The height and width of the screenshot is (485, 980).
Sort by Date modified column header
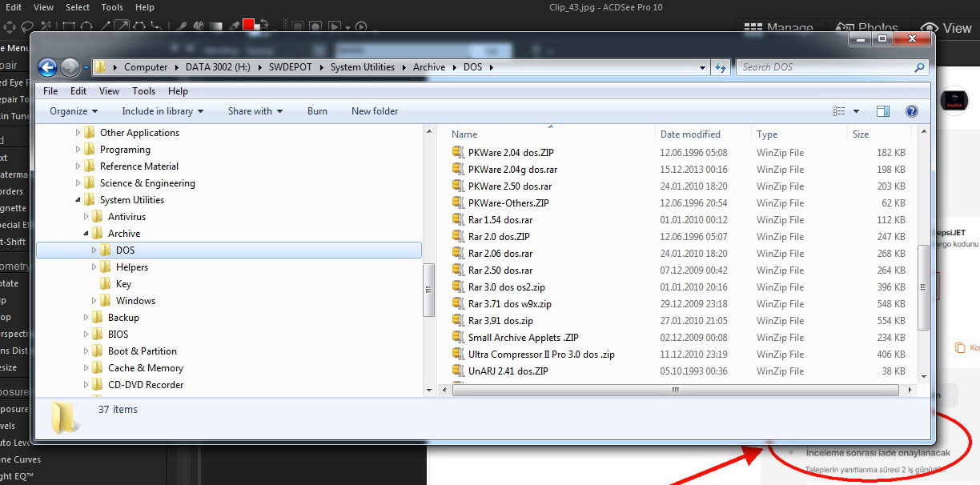pos(690,134)
